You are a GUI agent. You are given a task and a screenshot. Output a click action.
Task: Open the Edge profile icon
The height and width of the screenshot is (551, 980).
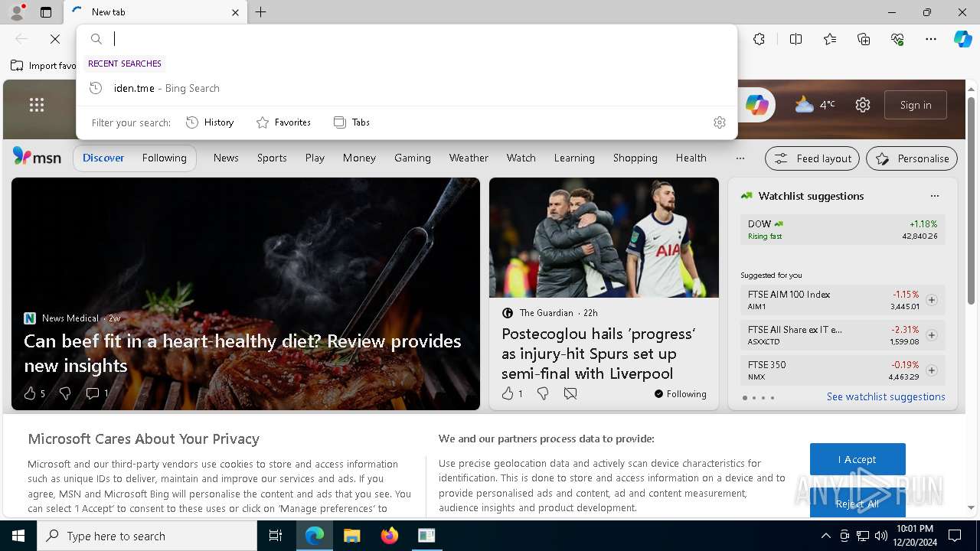(17, 12)
